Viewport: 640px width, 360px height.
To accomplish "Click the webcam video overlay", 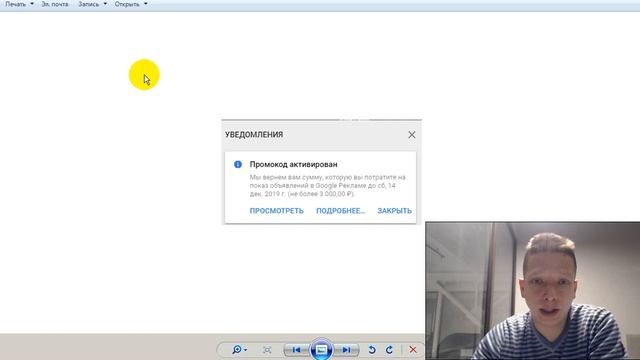I will [533, 291].
